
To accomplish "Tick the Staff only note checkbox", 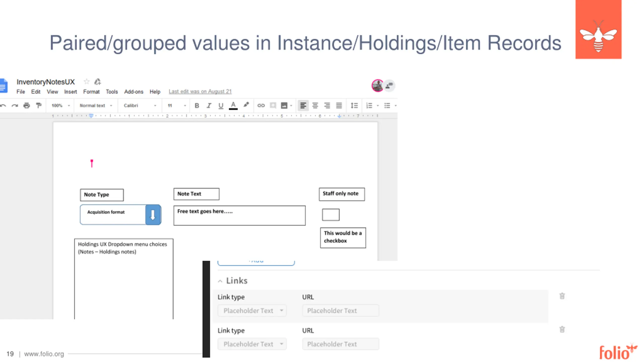I will coord(331,215).
